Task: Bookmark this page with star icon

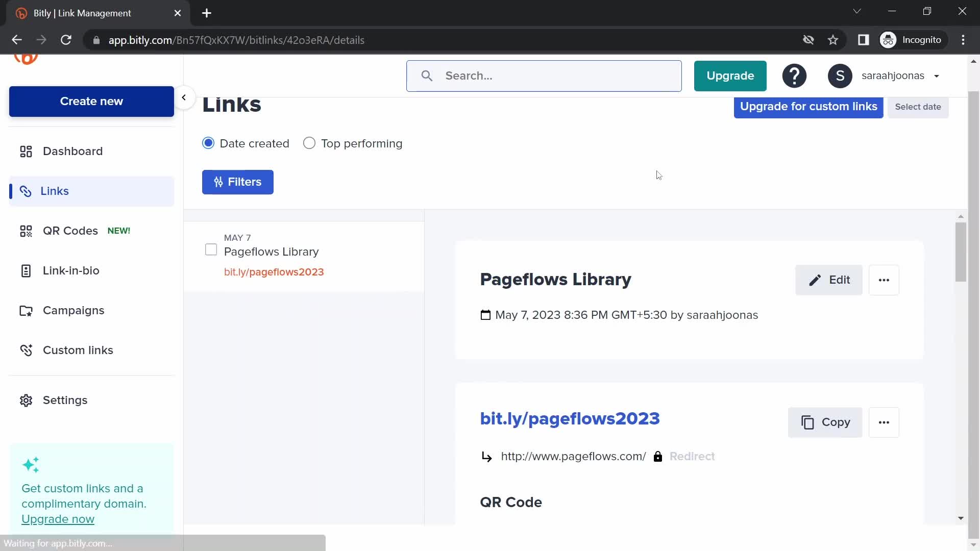Action: click(x=833, y=40)
